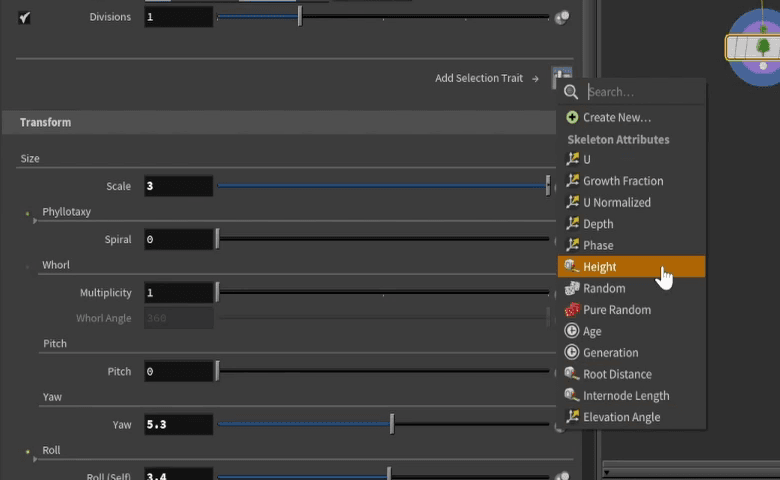Click the Roll (Self) value field
Image resolution: width=780 pixels, height=480 pixels.
pos(179,474)
